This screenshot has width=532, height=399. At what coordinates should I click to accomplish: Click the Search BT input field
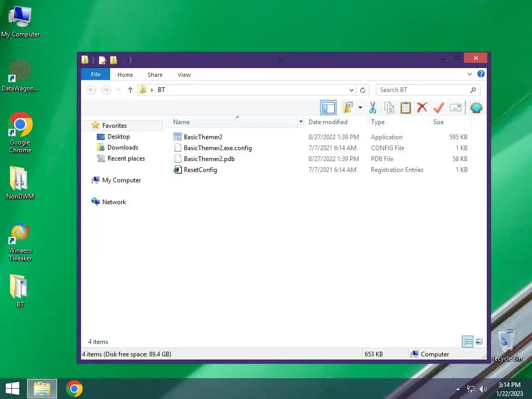[428, 90]
